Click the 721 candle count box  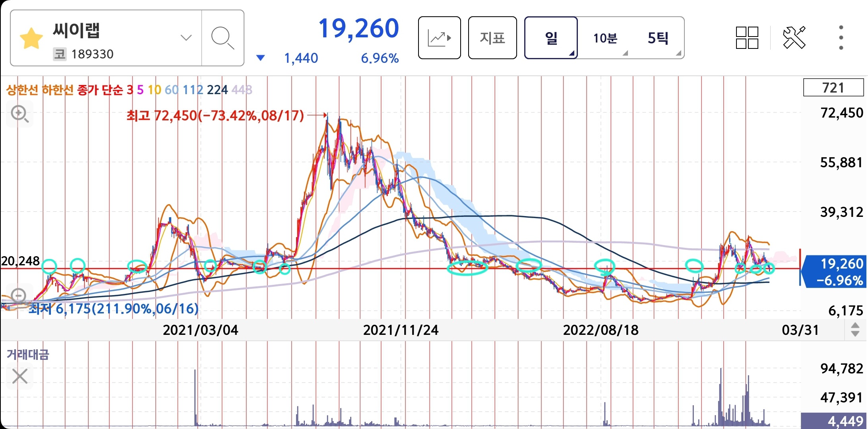(x=833, y=87)
